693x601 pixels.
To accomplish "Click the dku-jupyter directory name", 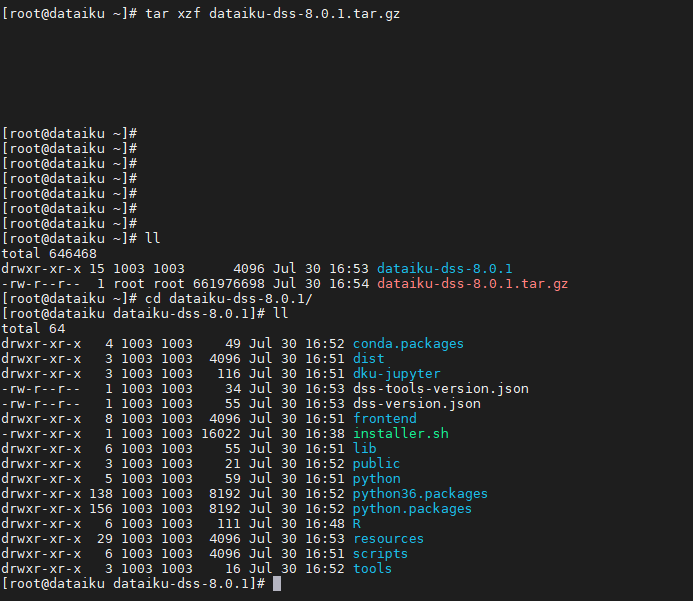I will [396, 374].
